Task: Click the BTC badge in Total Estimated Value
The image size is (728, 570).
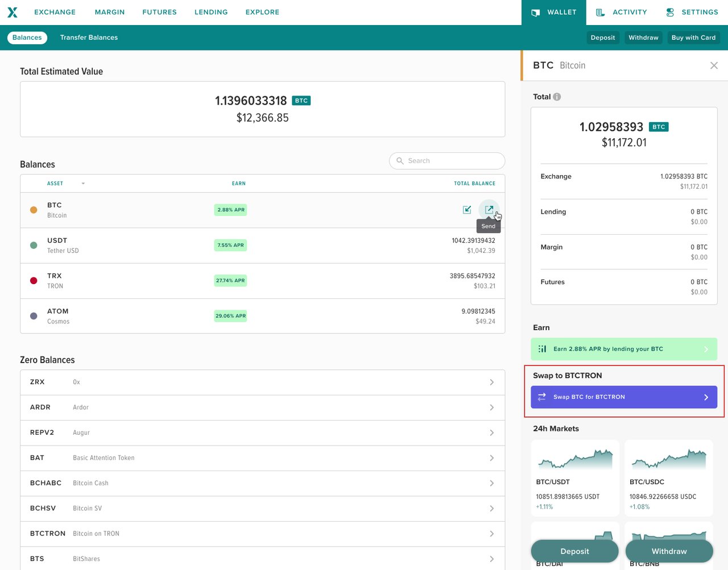Action: click(x=301, y=101)
